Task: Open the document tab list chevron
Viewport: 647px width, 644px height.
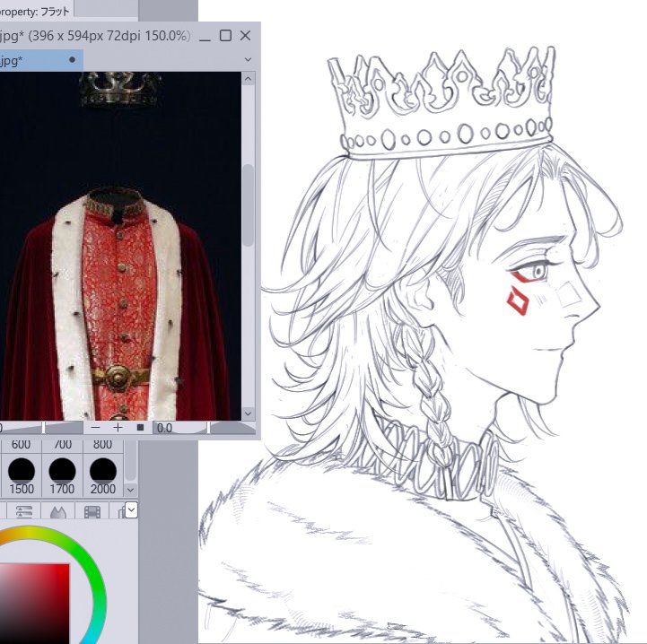Action: (x=248, y=59)
